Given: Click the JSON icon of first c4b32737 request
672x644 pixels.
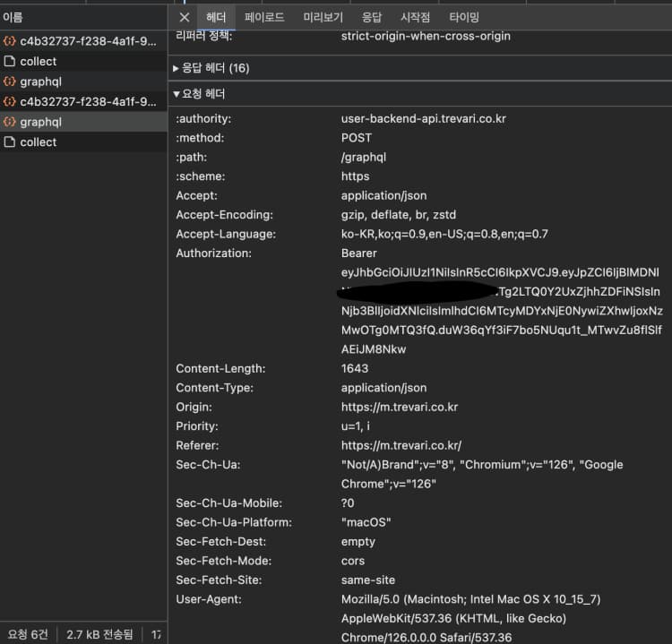Looking at the screenshot, I should 10,41.
